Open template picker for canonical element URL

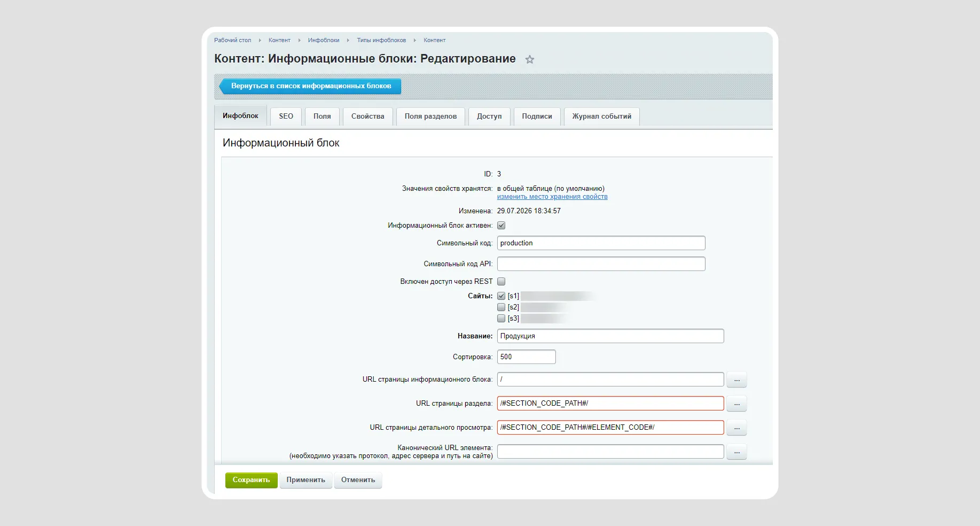click(x=736, y=452)
